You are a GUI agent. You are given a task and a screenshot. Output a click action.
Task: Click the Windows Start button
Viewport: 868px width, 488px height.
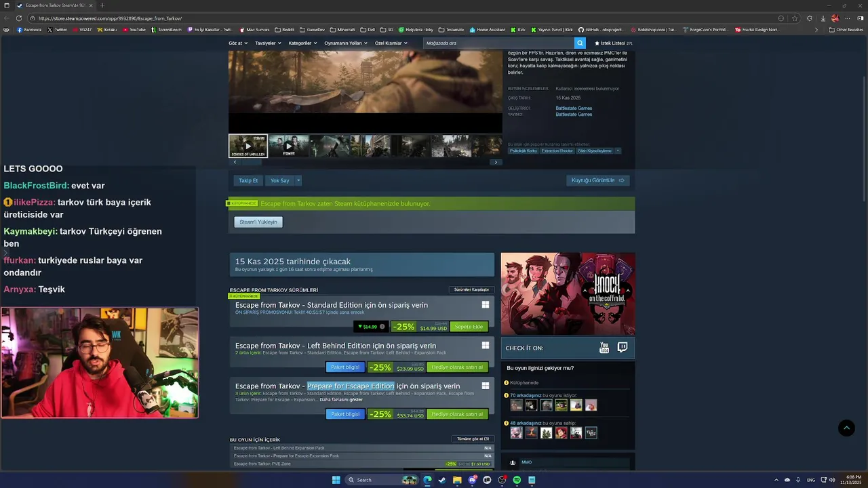tap(336, 480)
